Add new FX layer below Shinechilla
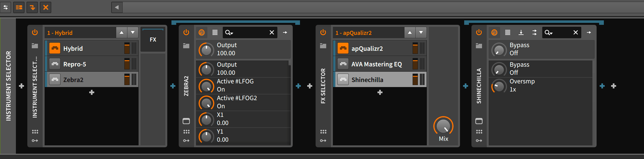Viewport: 644px width, 159px height. pos(380,92)
